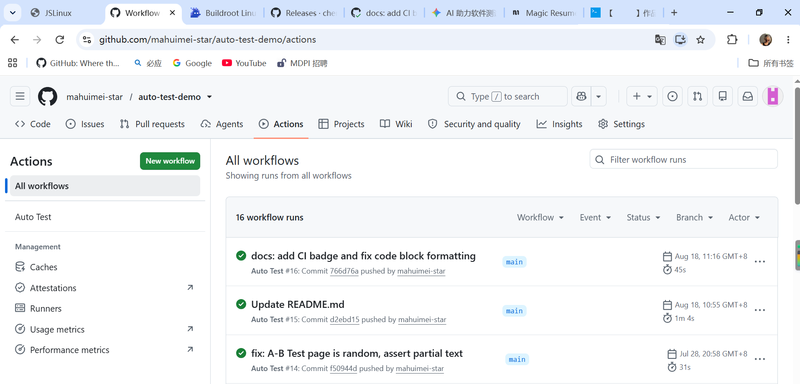This screenshot has height=384, width=800.
Task: Open Caches under Management
Action: click(105, 267)
